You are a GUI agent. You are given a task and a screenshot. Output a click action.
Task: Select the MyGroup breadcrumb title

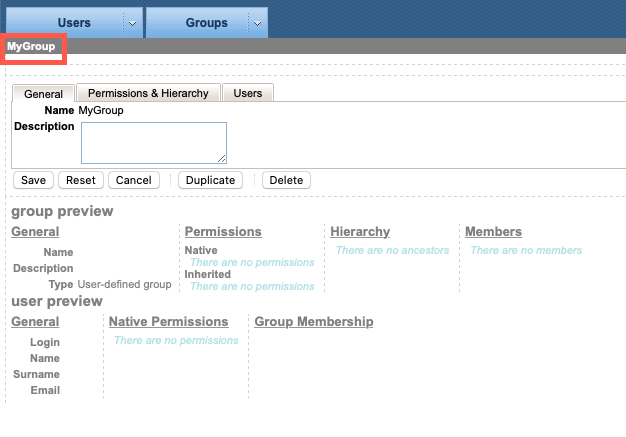[x=31, y=46]
